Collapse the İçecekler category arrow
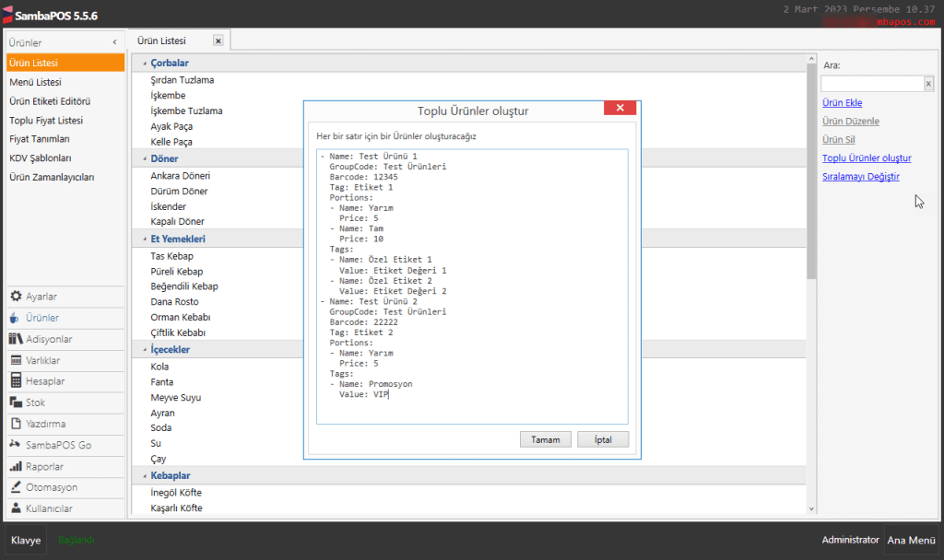Viewport: 944px width, 560px height. point(145,350)
